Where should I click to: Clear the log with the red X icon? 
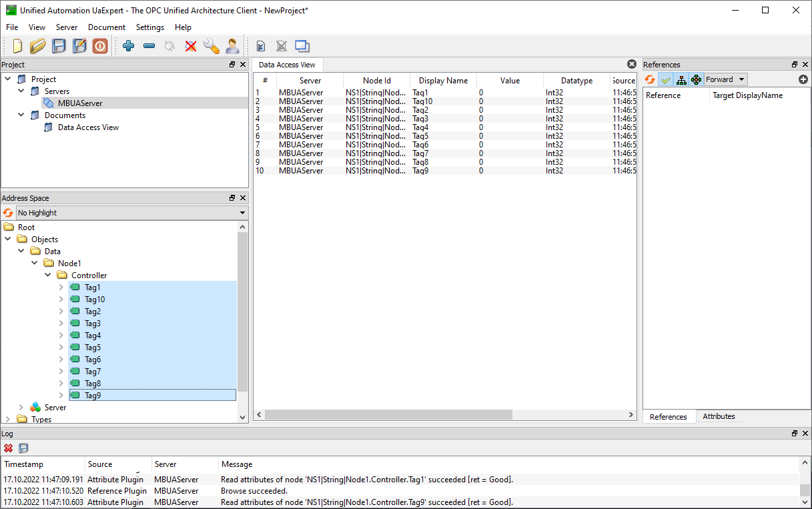(x=9, y=448)
